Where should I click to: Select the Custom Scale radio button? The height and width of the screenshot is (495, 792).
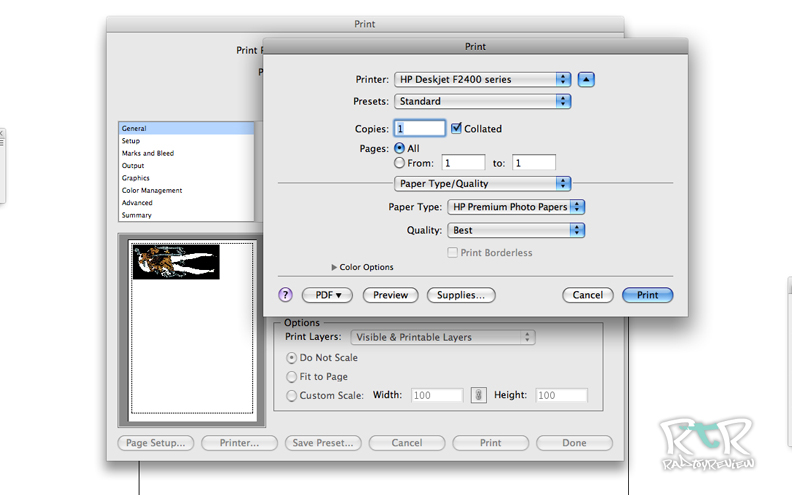pyautogui.click(x=292, y=395)
